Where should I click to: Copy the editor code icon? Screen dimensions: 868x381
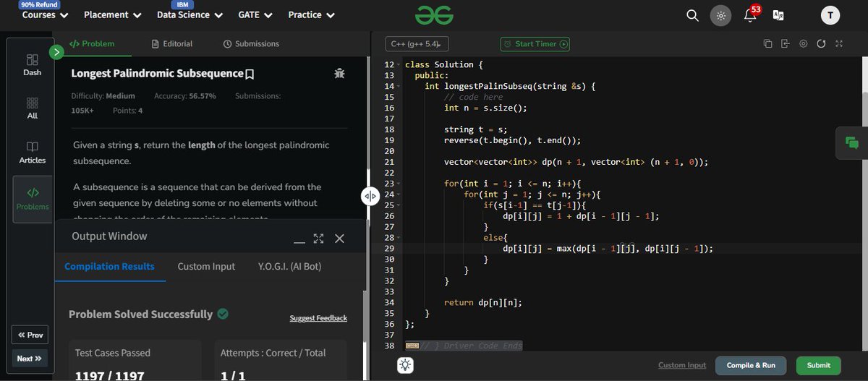click(767, 44)
